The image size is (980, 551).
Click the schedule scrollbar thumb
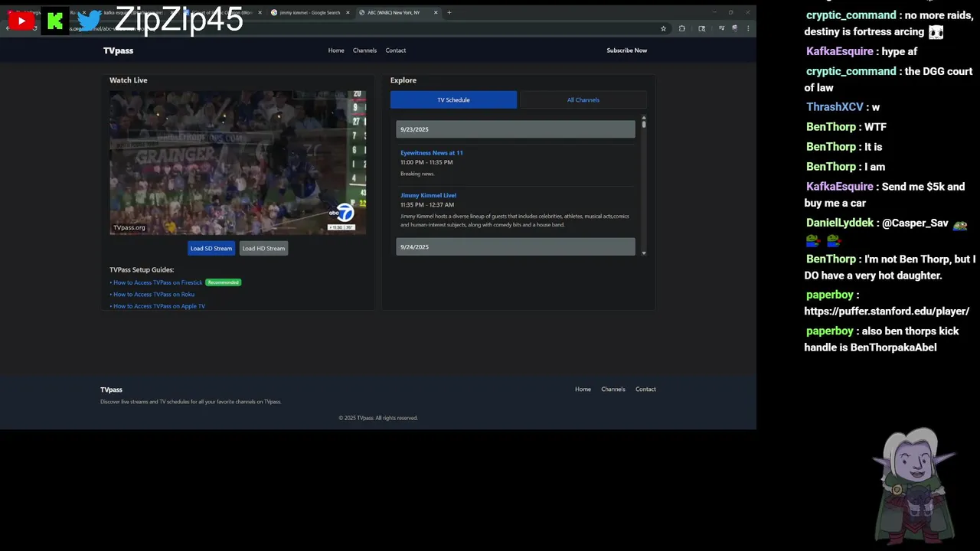[644, 124]
